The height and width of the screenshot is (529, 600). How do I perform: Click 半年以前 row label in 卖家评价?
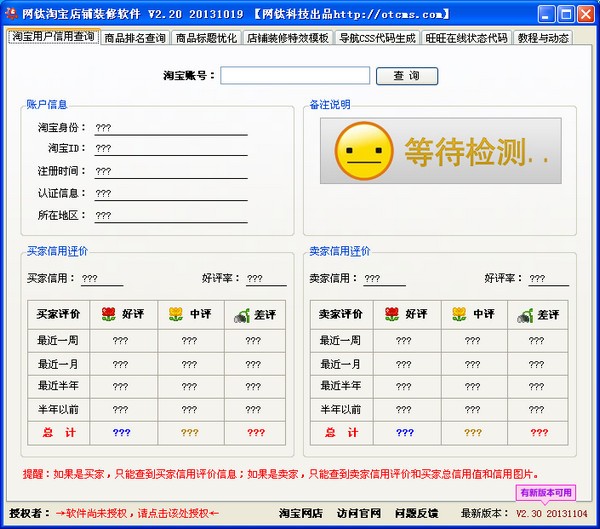pyautogui.click(x=341, y=410)
